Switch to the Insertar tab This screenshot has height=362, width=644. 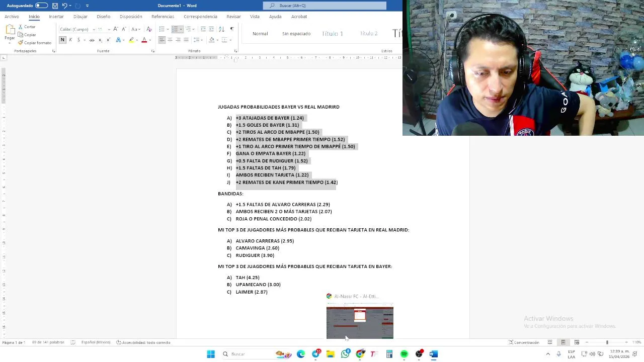pos(56,17)
